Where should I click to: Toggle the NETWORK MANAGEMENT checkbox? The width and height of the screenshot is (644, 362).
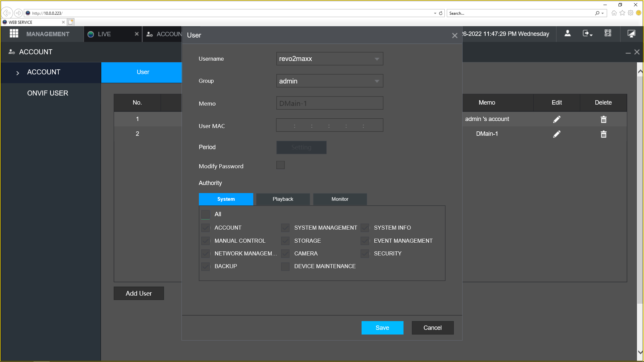tap(205, 254)
